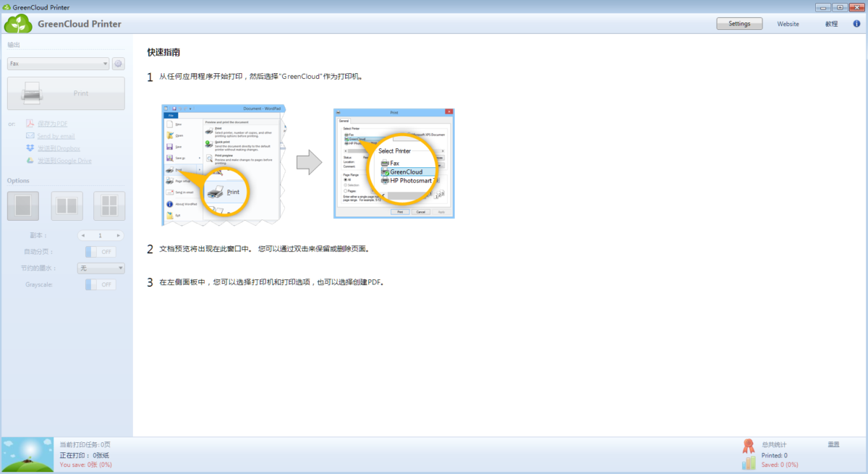
Task: Open the 节约的墨水 dropdown
Action: pos(101,268)
